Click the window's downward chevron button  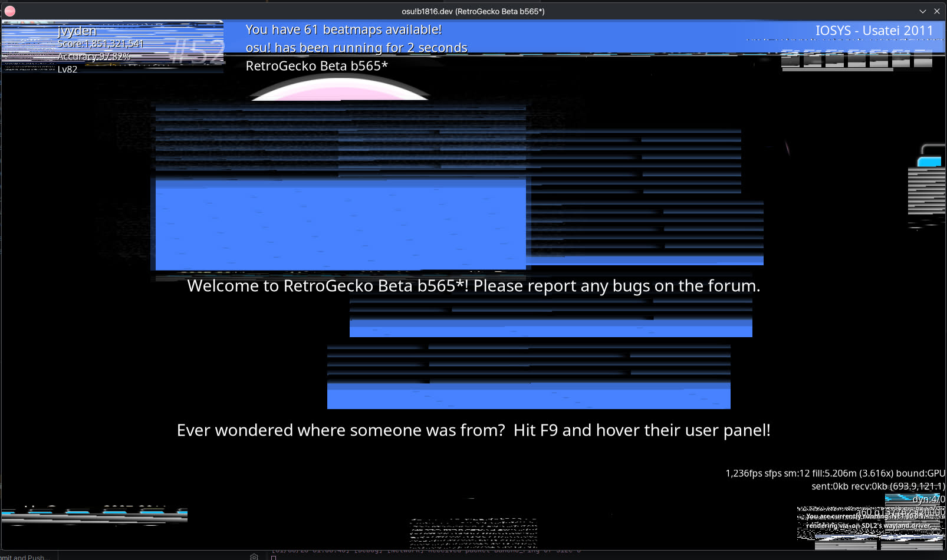(922, 11)
